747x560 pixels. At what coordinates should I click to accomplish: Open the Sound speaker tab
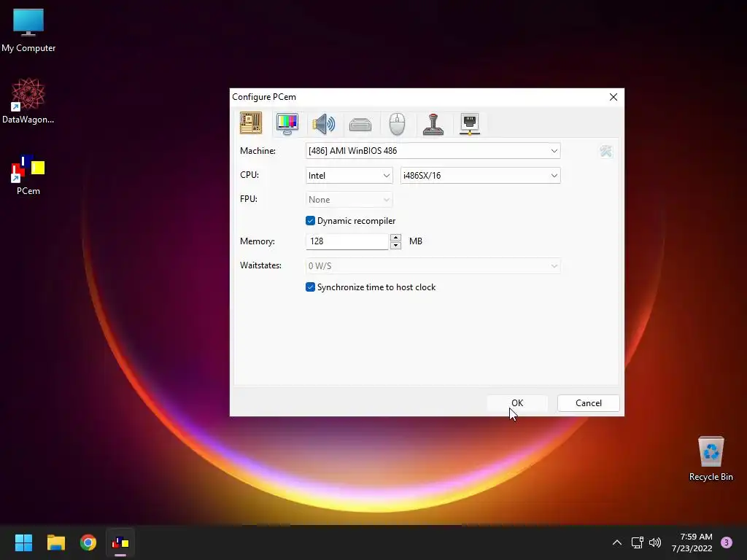tap(323, 124)
